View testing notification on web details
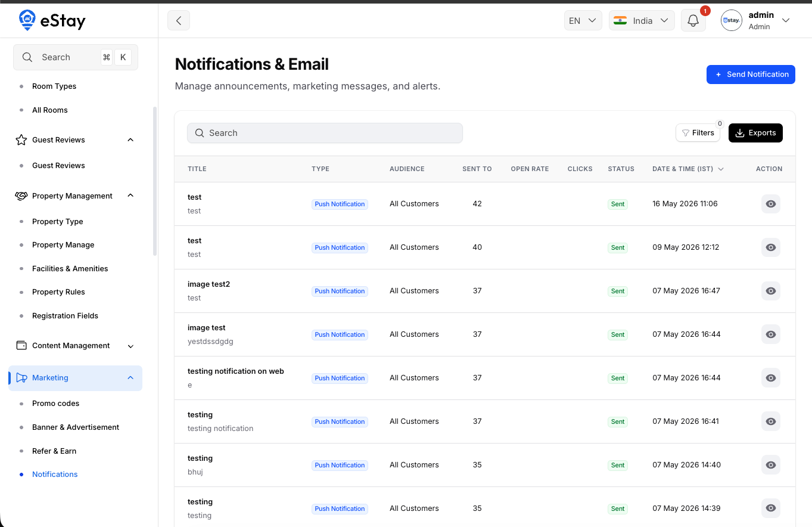This screenshot has width=812, height=527. point(771,378)
